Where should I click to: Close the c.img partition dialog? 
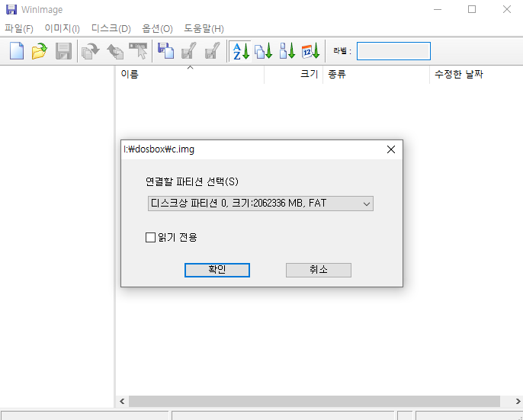[391, 149]
